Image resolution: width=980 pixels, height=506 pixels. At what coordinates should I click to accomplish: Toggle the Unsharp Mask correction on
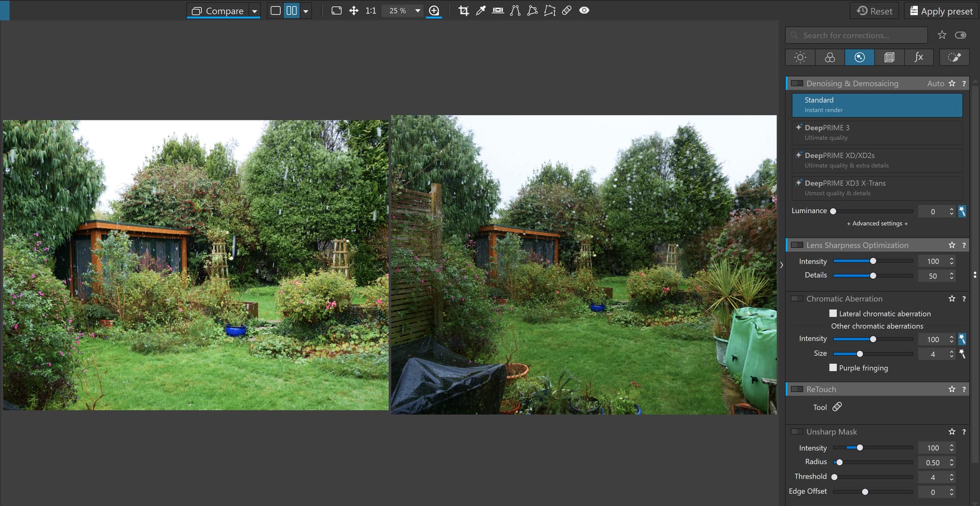pyautogui.click(x=796, y=432)
